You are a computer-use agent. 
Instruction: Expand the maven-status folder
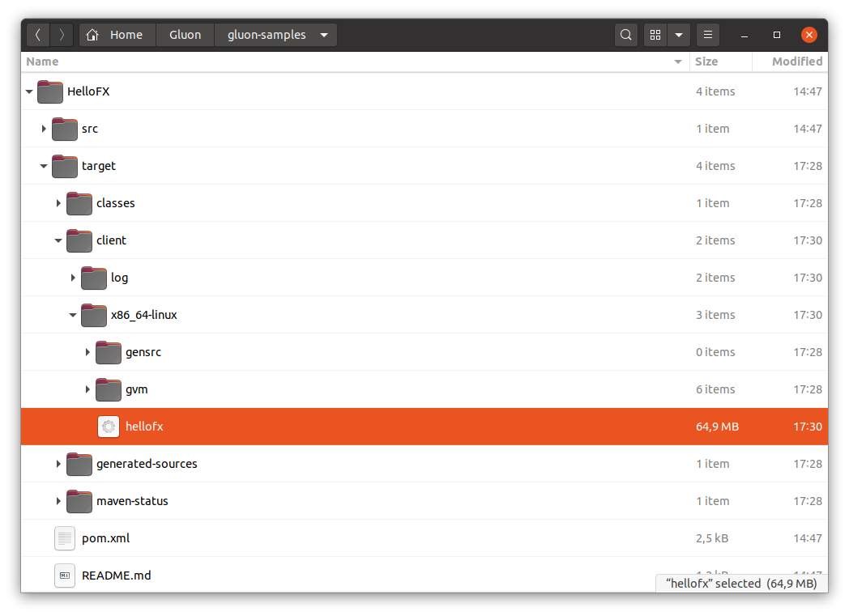[58, 501]
